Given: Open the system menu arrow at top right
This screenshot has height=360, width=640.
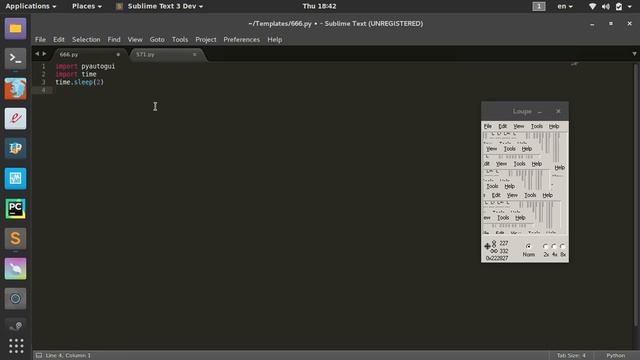Looking at the screenshot, I should tap(630, 7).
